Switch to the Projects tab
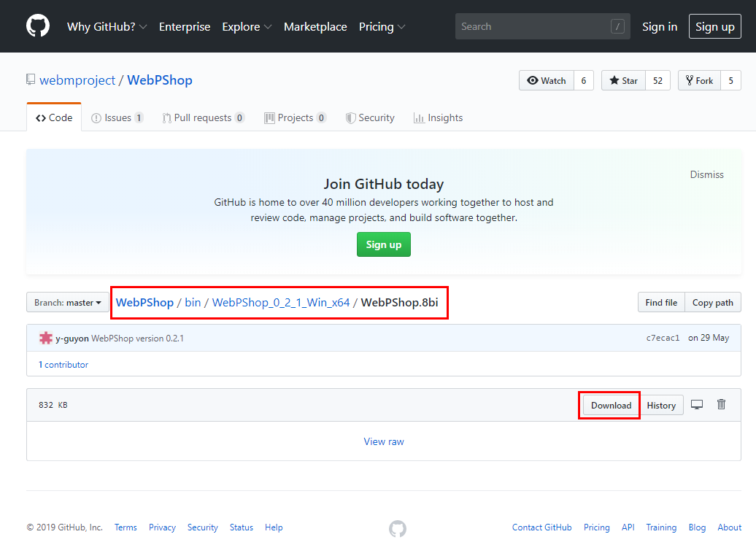Image resolution: width=756 pixels, height=553 pixels. (295, 117)
